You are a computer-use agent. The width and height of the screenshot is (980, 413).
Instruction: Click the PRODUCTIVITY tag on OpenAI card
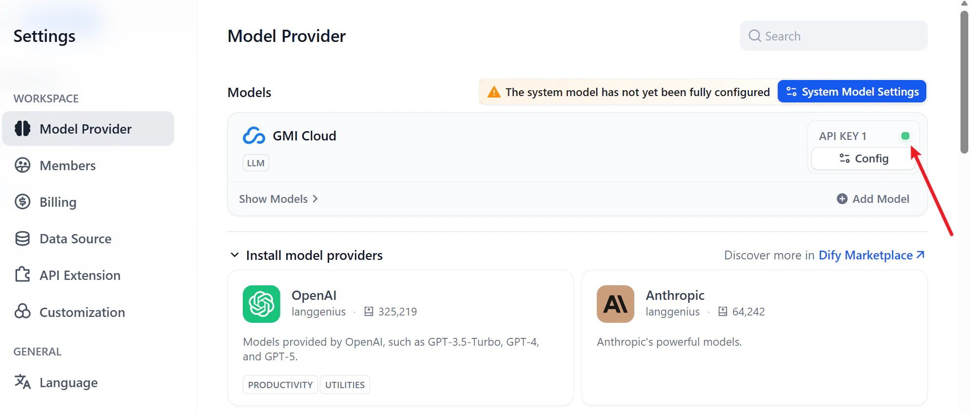pyautogui.click(x=280, y=385)
